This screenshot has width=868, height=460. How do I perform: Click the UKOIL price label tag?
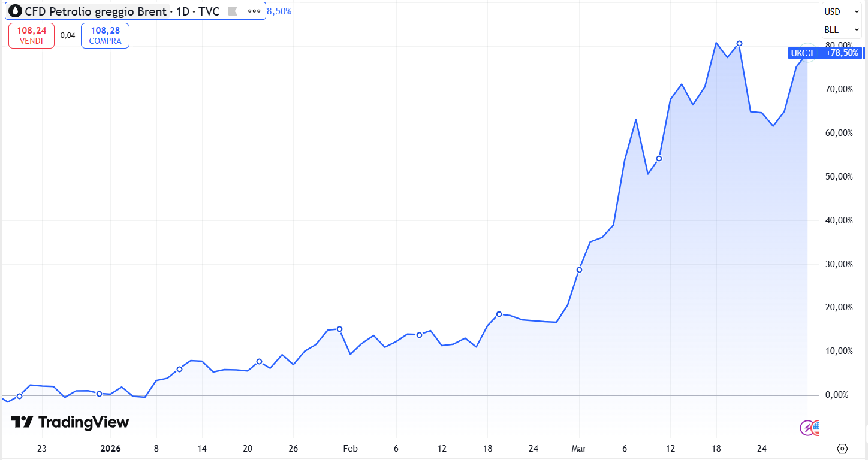tap(803, 53)
